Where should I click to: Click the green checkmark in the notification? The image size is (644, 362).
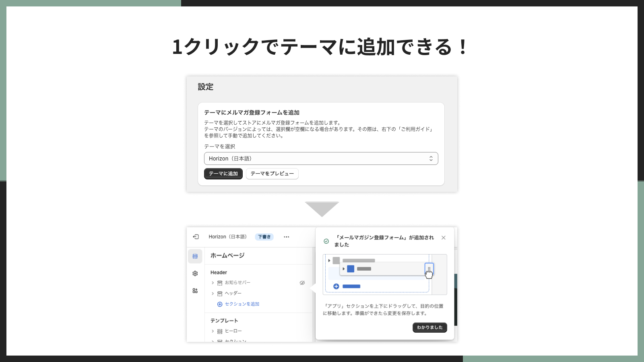(326, 241)
